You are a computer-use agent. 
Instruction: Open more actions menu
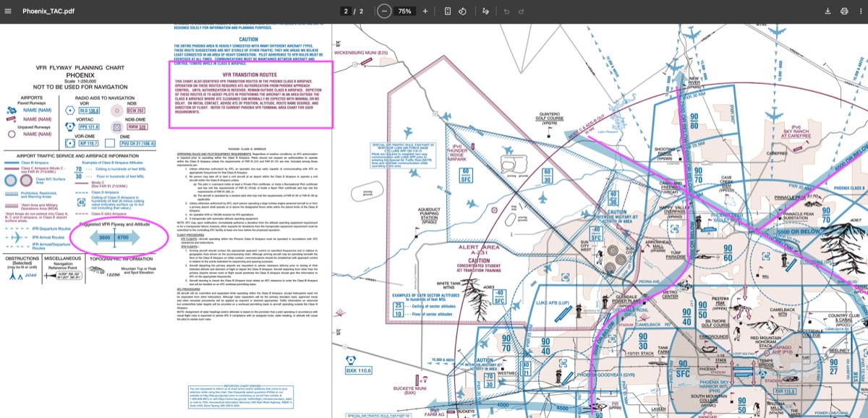point(859,12)
